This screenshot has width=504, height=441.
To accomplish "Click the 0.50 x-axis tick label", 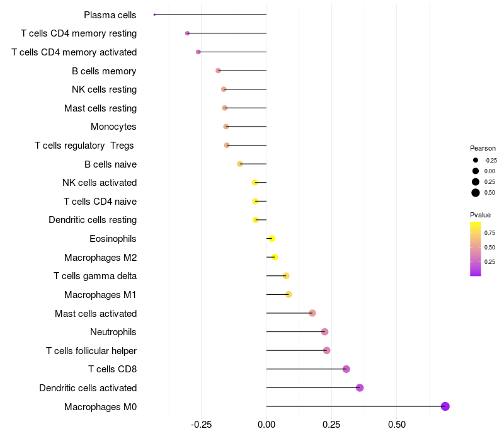I will (397, 425).
